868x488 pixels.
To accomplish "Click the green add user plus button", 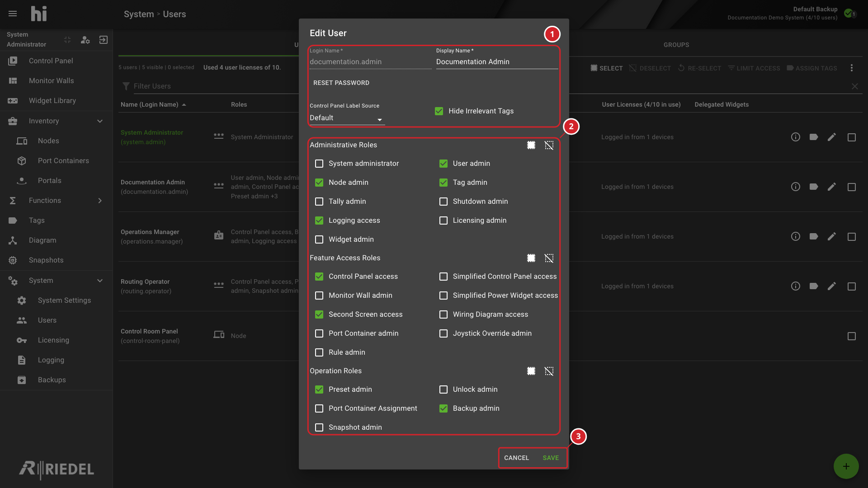I will [846, 466].
